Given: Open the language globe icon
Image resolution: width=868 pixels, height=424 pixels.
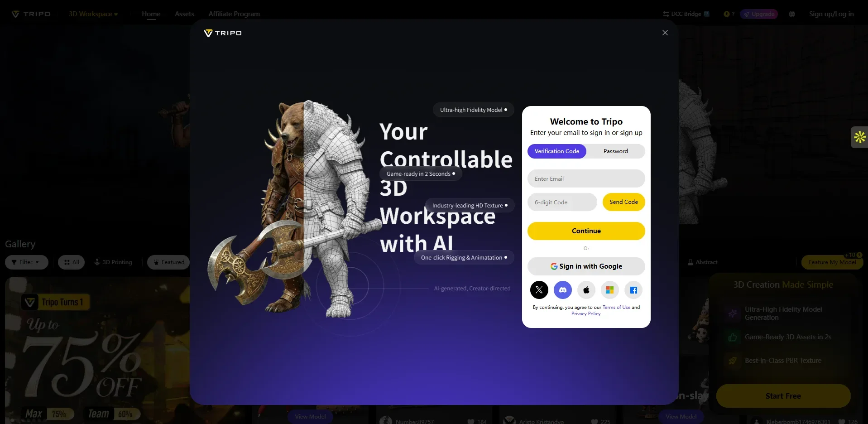Looking at the screenshot, I should click(791, 14).
